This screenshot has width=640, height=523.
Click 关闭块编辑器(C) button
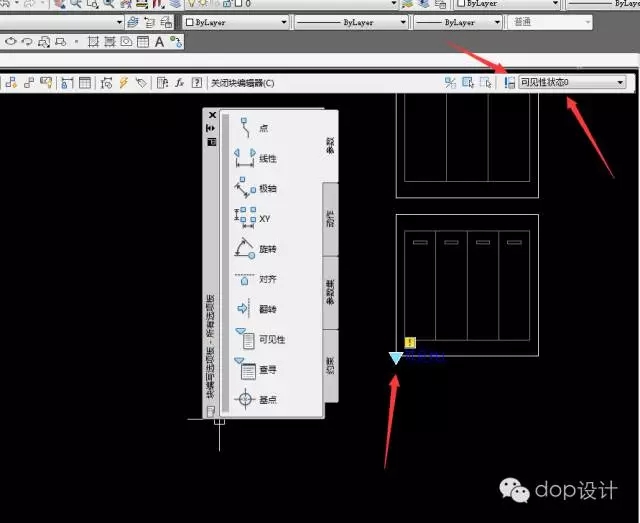241,83
